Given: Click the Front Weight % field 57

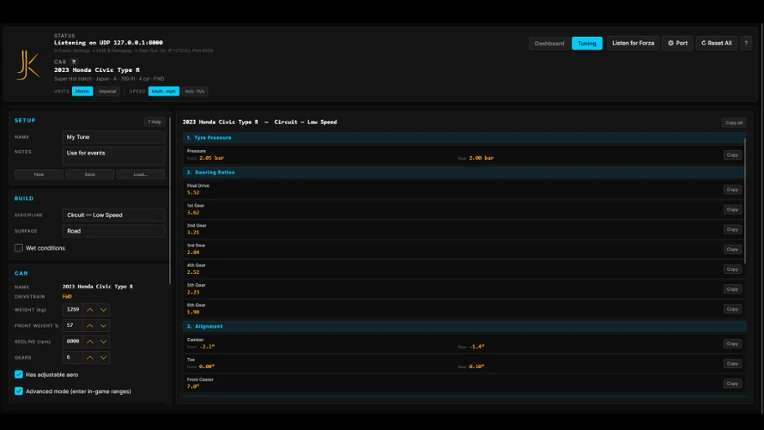Looking at the screenshot, I should [x=73, y=325].
